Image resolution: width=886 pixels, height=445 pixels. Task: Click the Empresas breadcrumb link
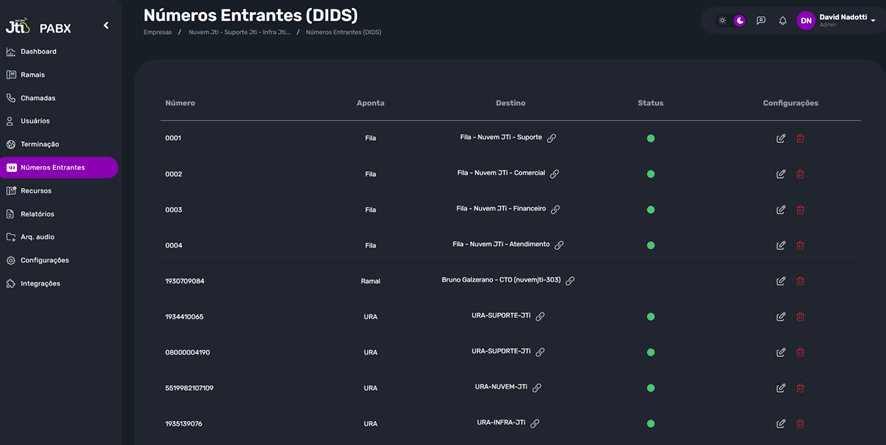(x=157, y=32)
